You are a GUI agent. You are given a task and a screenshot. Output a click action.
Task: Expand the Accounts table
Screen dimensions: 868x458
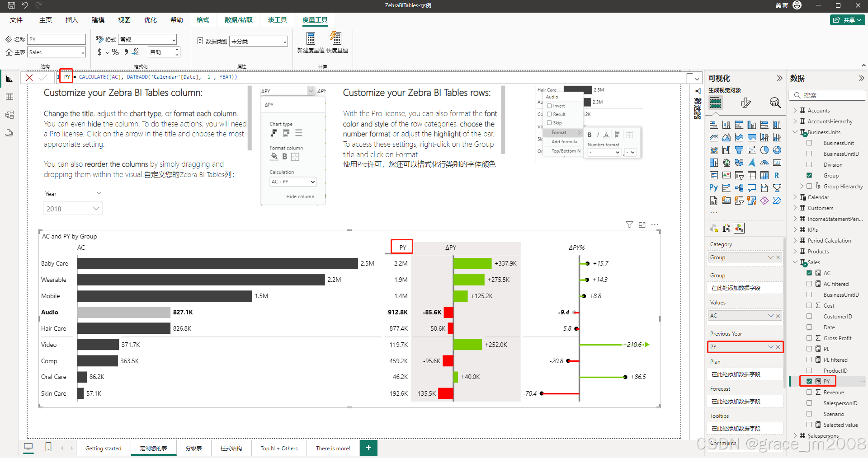795,111
